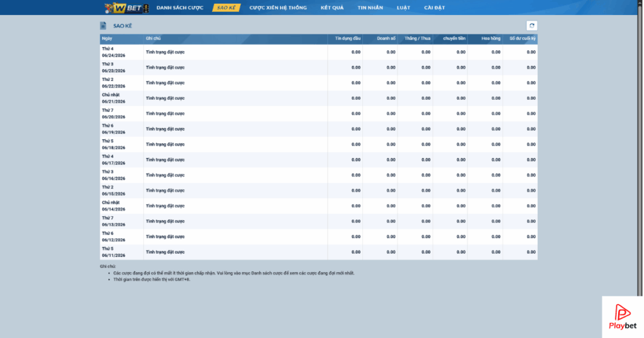
Task: Click Số dư cuối kỳ value for 06/11/2026
Action: 531,253
